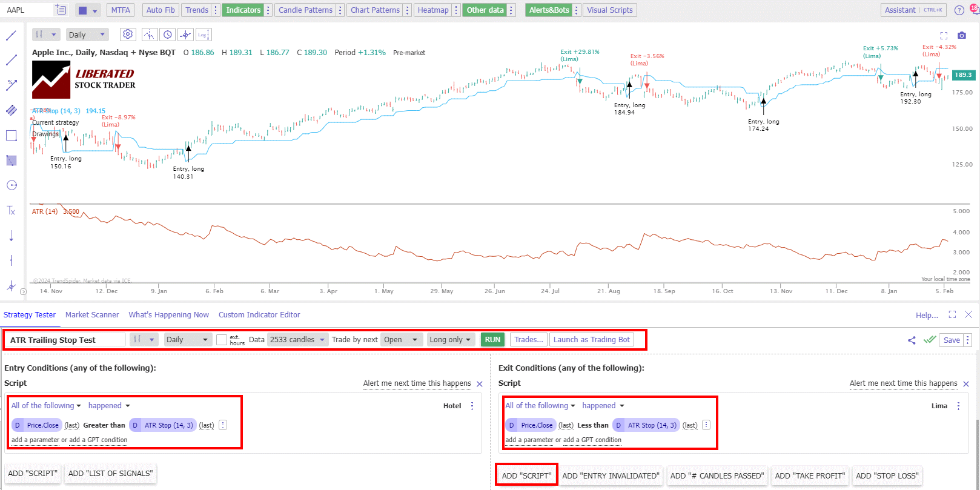980x490 pixels.
Task: Toggle Trends detection button
Action: [x=197, y=10]
